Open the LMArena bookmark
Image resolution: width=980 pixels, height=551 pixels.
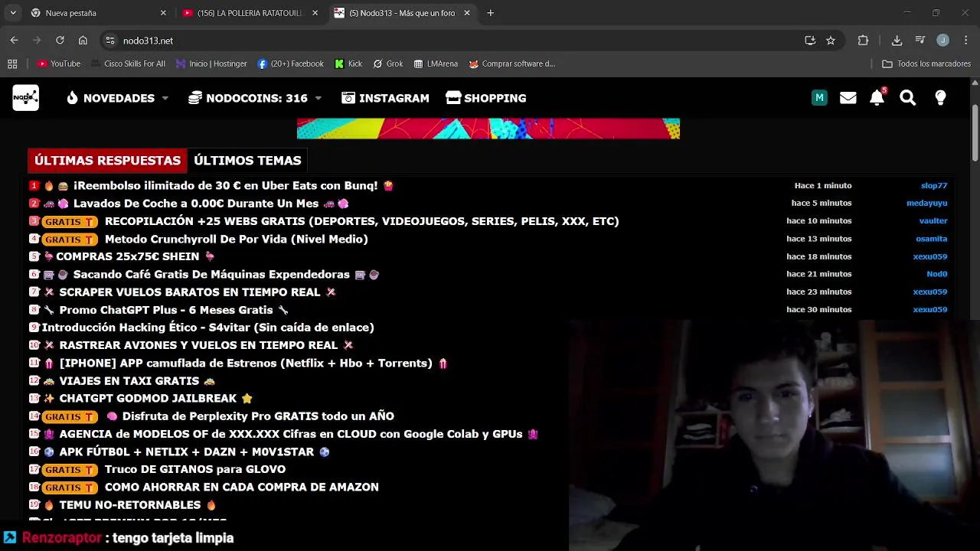coord(436,64)
